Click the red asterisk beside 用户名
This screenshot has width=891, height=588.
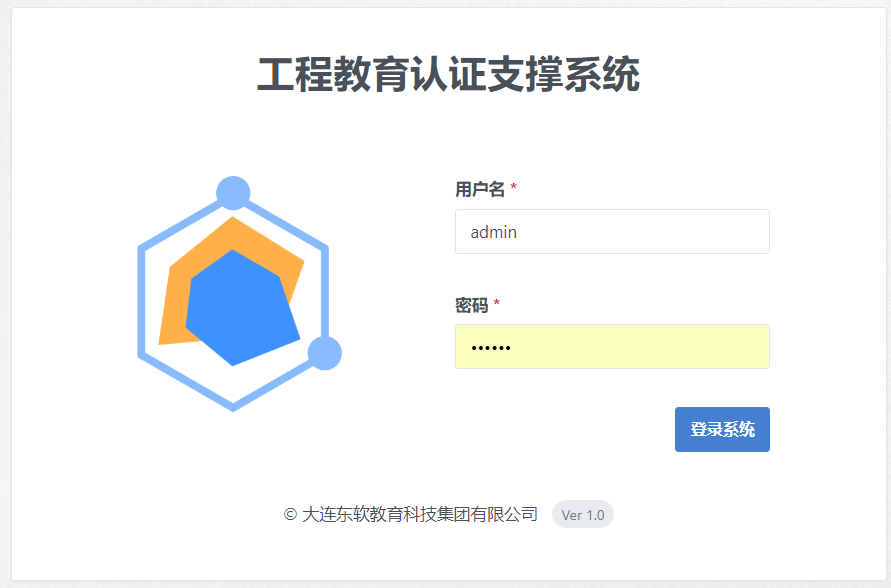coord(514,189)
